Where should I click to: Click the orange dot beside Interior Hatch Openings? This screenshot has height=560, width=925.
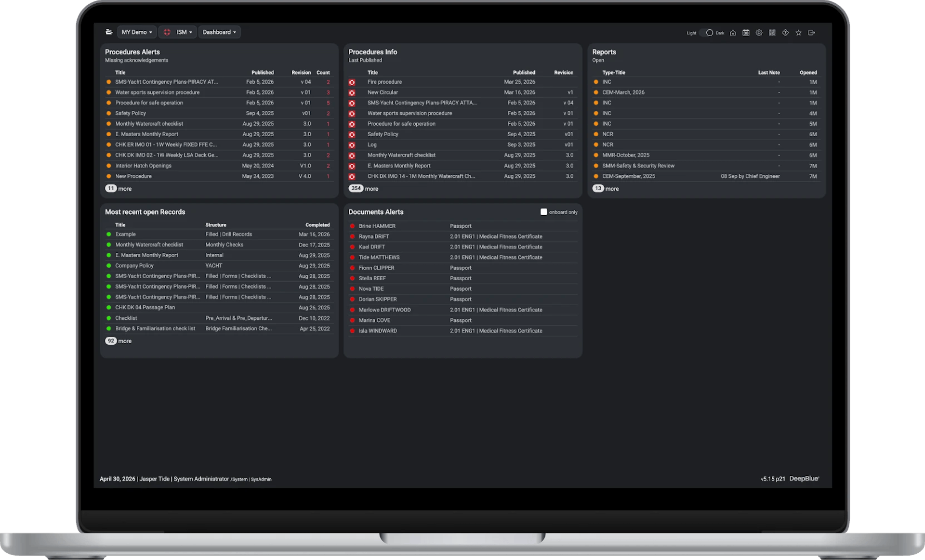[109, 166]
